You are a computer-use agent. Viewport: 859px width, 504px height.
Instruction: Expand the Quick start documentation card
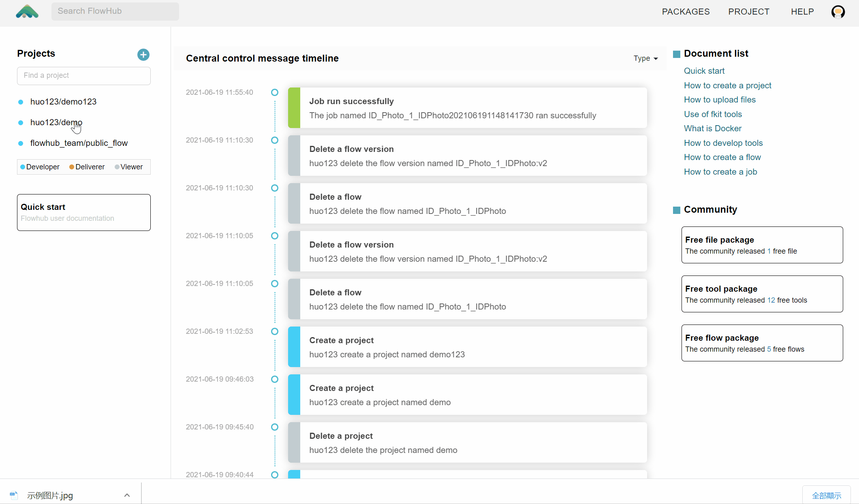(83, 212)
